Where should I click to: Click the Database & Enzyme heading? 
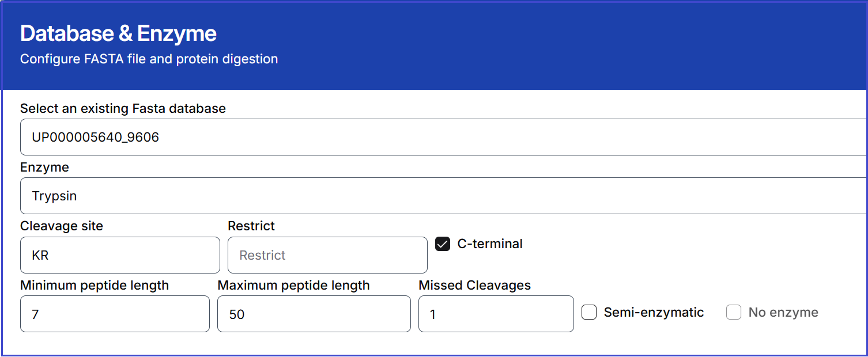118,34
